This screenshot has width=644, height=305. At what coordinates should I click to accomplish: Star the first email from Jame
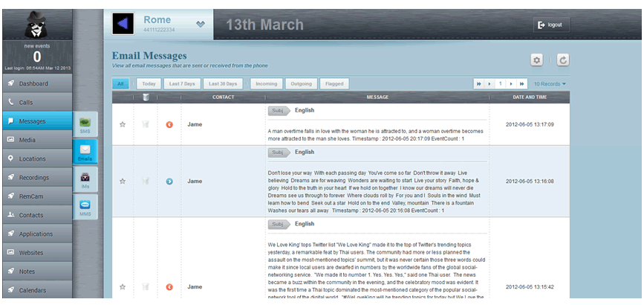(x=123, y=124)
